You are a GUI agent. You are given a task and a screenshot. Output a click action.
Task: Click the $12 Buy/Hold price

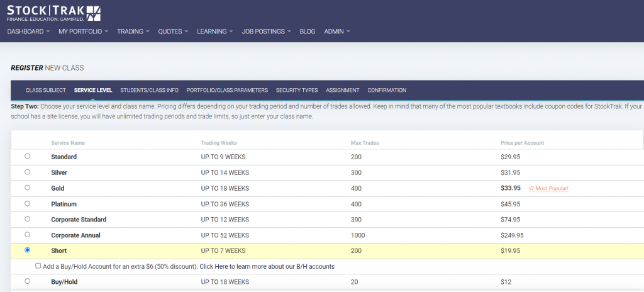click(506, 282)
